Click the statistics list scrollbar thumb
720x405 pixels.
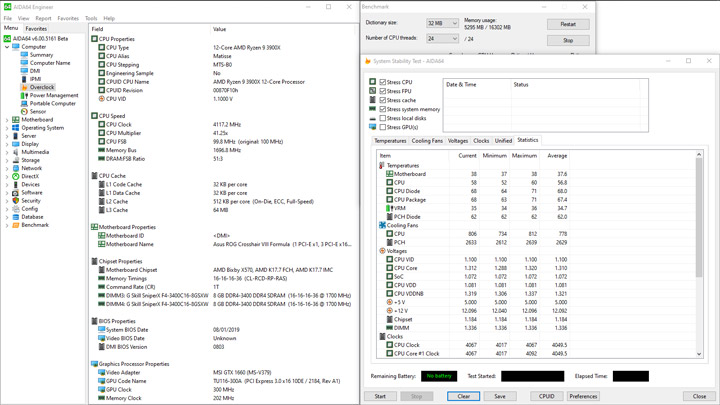tap(699, 217)
